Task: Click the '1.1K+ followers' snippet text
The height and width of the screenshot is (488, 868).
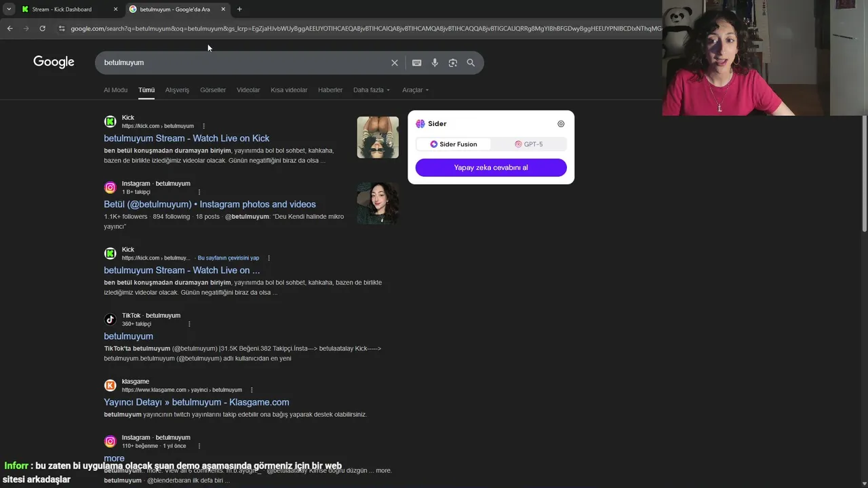Action: pyautogui.click(x=125, y=217)
